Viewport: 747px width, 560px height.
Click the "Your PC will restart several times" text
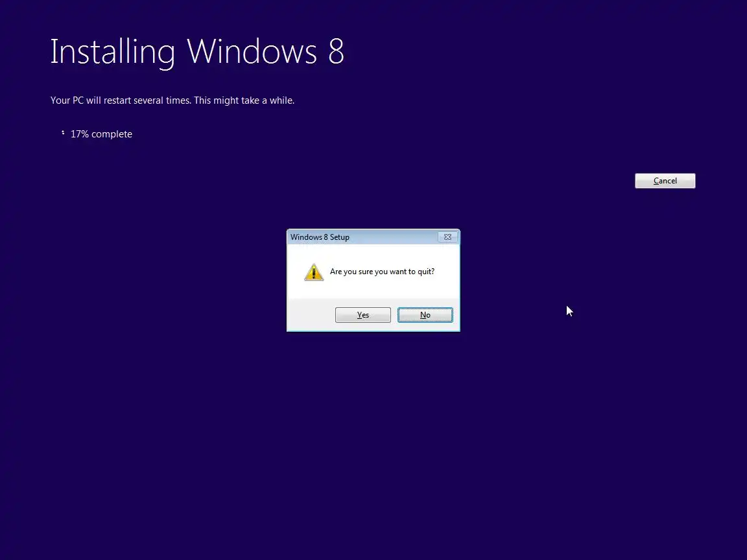[121, 100]
